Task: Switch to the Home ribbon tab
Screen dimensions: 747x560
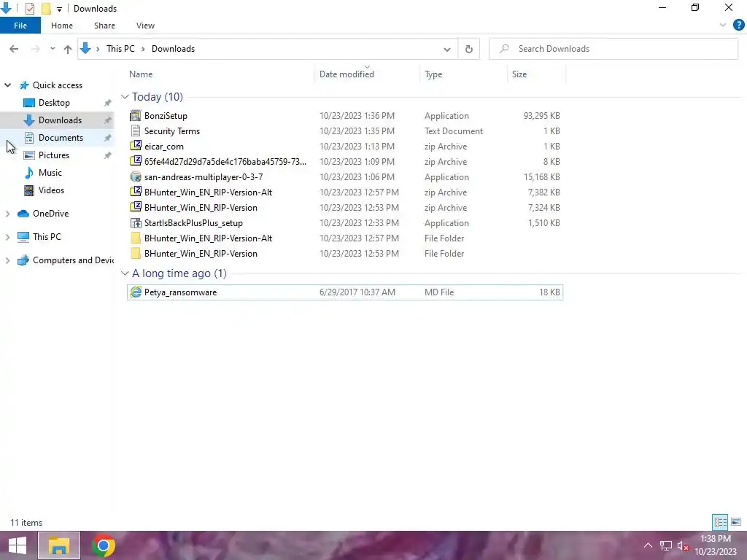Action: 62,26
